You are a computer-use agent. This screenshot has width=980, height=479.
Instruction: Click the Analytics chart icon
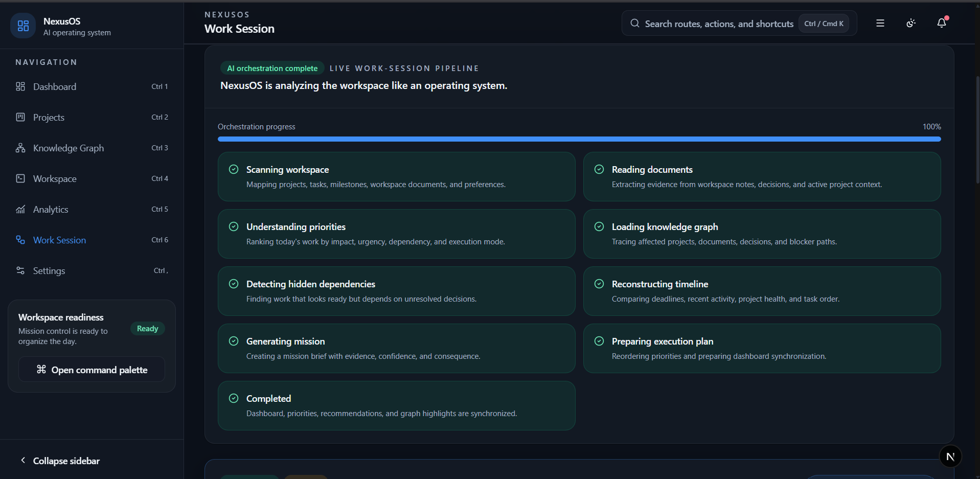click(20, 209)
